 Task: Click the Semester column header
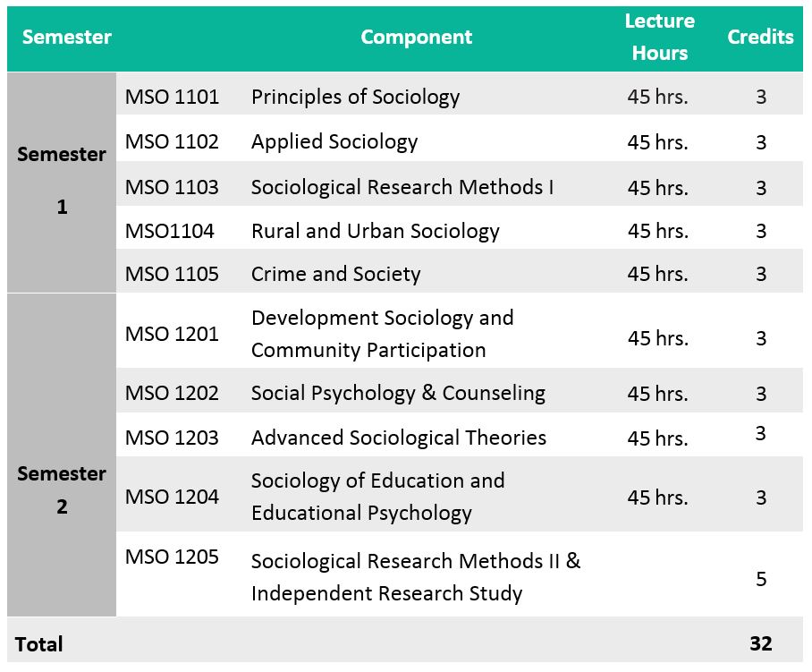[66, 38]
